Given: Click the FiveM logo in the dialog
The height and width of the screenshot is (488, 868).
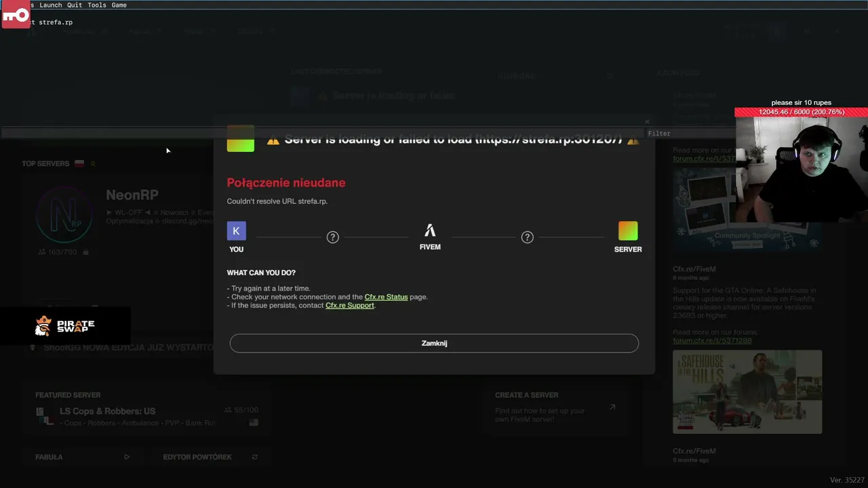Looking at the screenshot, I should pyautogui.click(x=430, y=230).
